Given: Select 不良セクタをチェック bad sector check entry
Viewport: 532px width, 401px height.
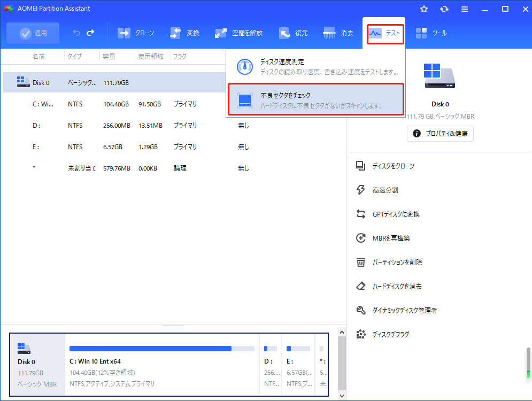Looking at the screenshot, I should [316, 100].
